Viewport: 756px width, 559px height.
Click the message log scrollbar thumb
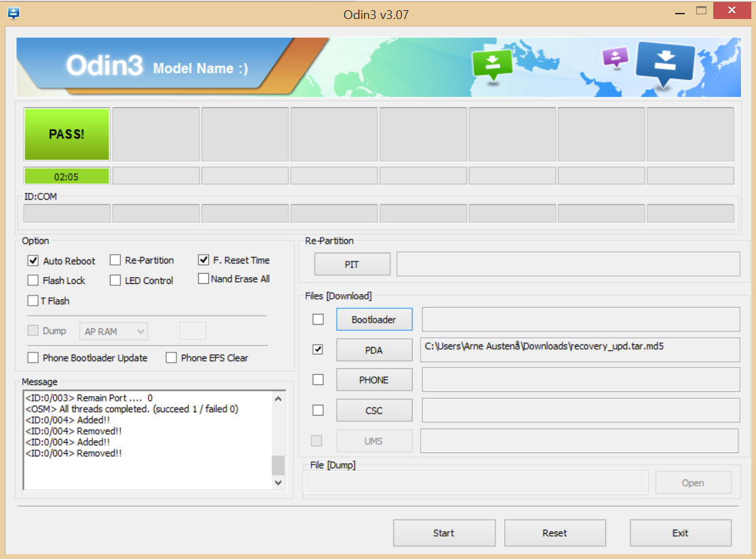pyautogui.click(x=278, y=465)
